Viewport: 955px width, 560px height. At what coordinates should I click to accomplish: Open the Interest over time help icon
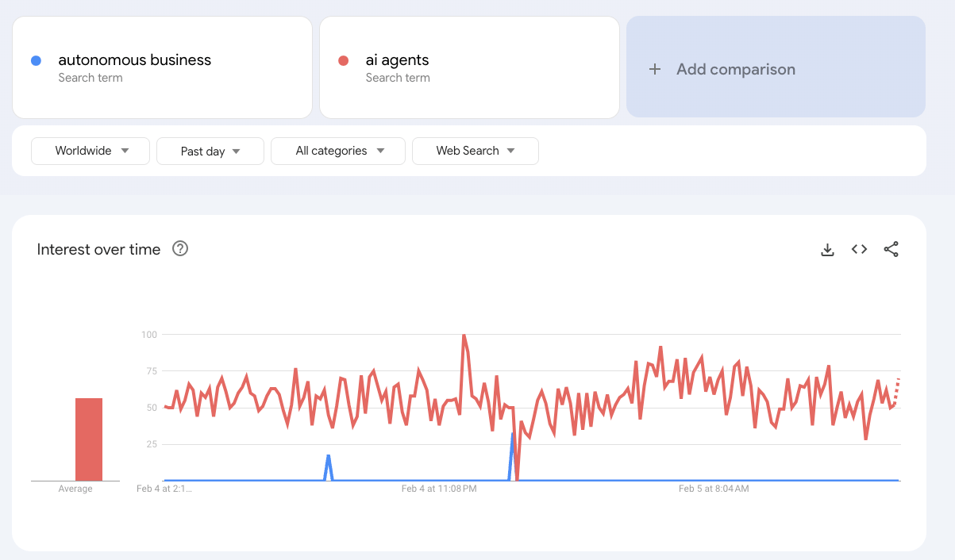[180, 249]
